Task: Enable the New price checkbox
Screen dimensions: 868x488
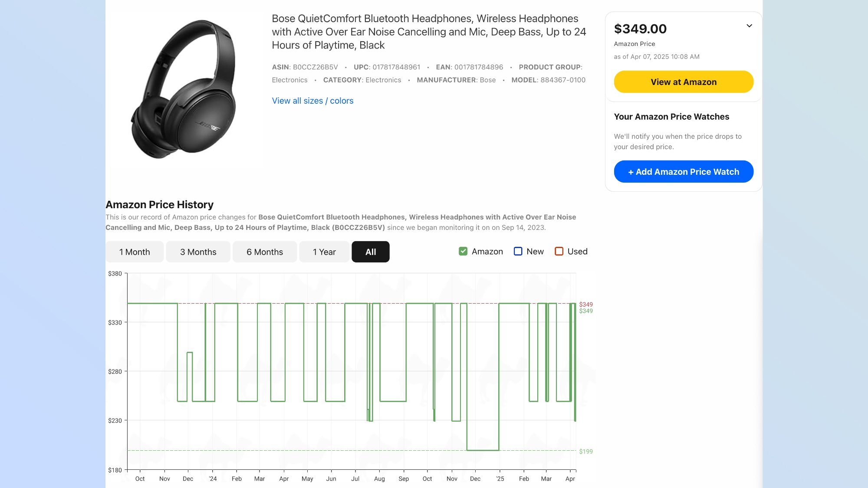Action: (x=518, y=252)
